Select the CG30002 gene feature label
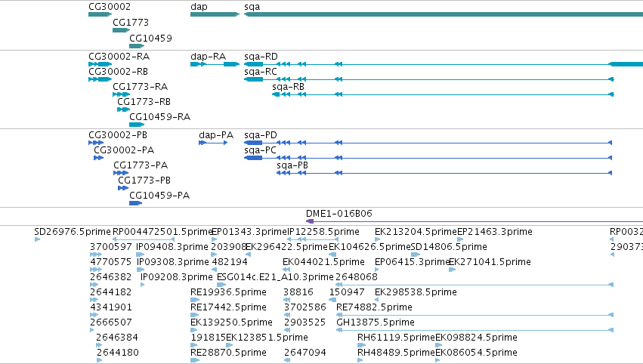 (110, 7)
